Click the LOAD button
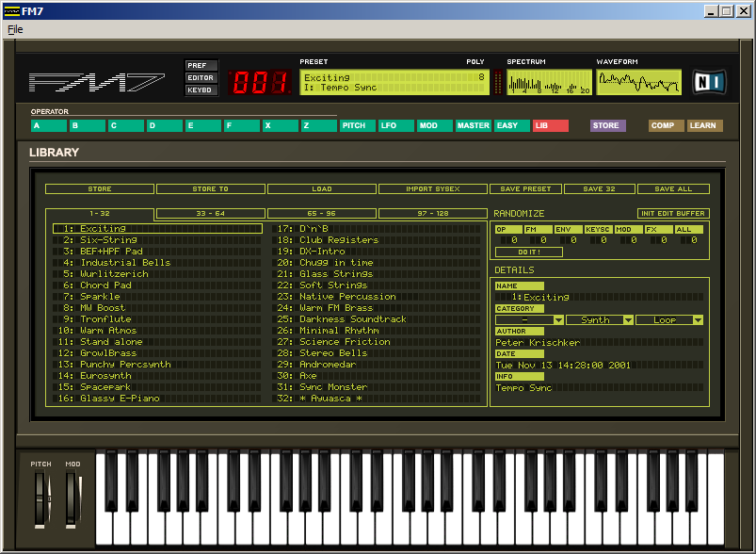Image resolution: width=756 pixels, height=554 pixels. [x=322, y=188]
